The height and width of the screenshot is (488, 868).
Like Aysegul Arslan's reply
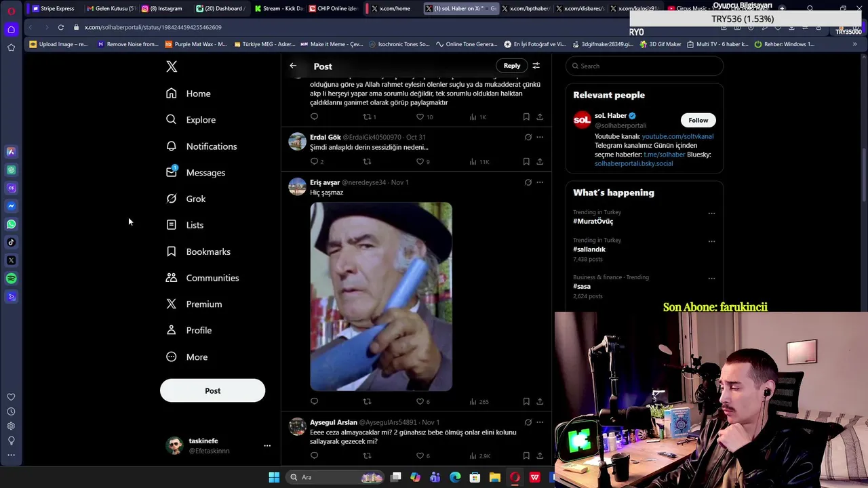coord(420,455)
